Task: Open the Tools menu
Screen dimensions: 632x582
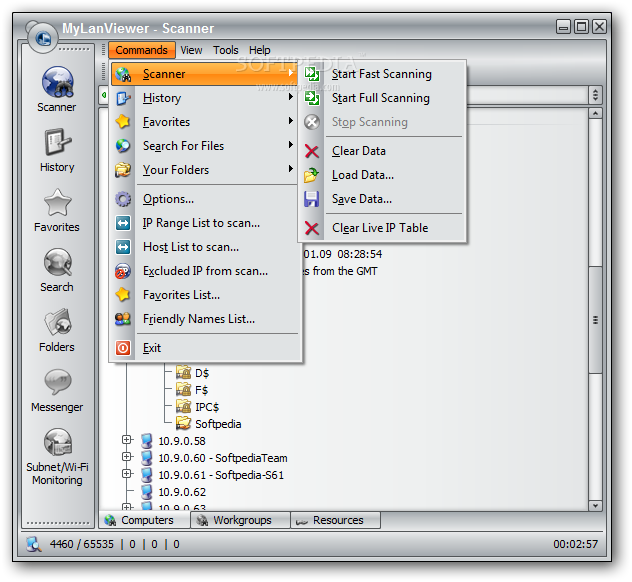Action: point(226,50)
